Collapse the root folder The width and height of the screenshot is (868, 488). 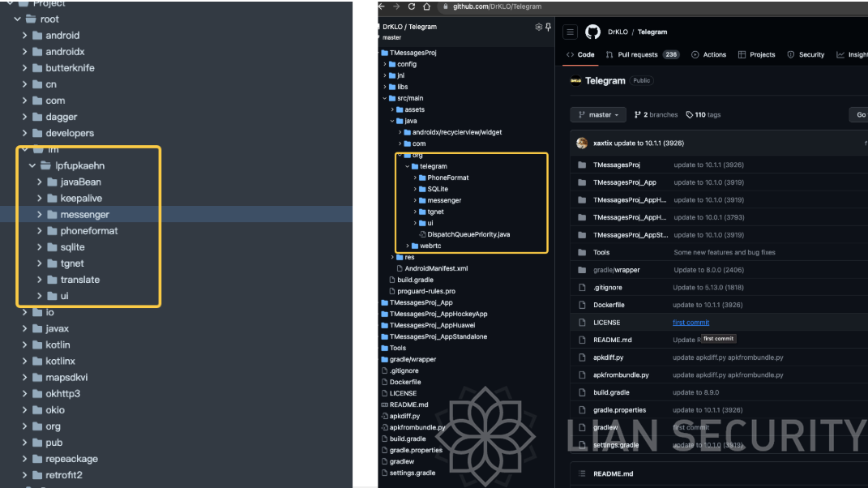[17, 19]
